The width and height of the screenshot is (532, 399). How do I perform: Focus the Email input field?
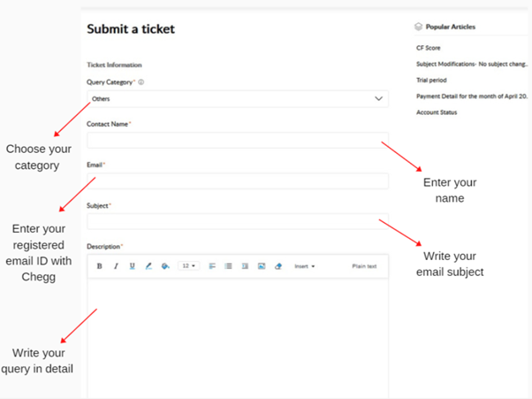click(x=238, y=181)
